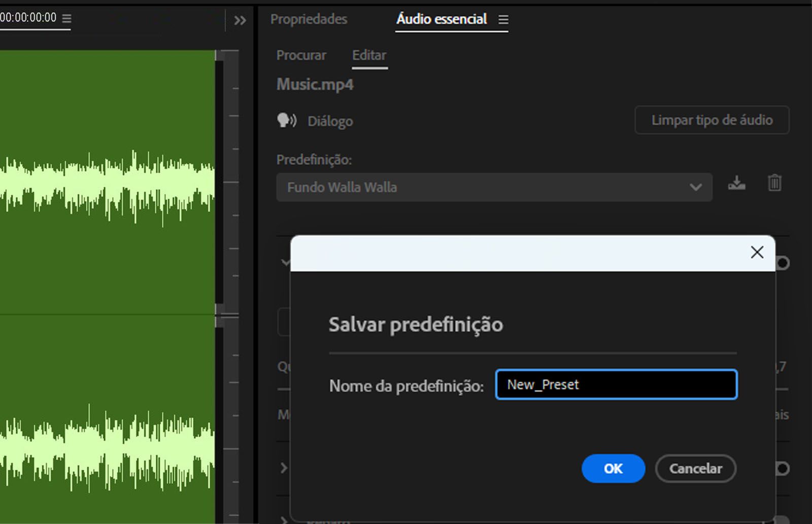The height and width of the screenshot is (524, 812).
Task: Click the Limpar tipo de áudio button
Action: point(712,120)
